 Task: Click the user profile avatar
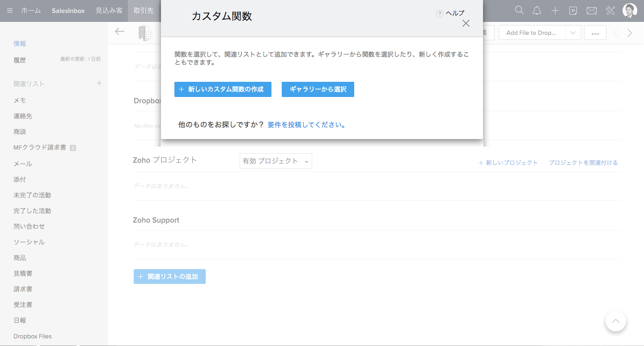click(630, 10)
